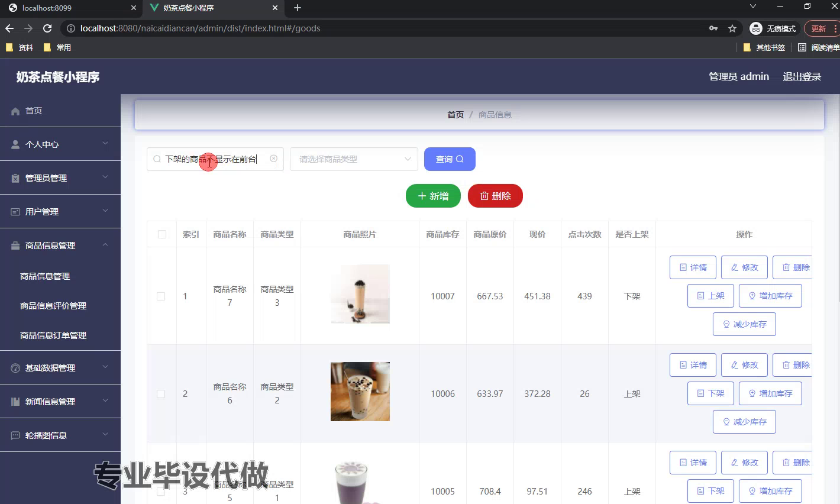The height and width of the screenshot is (504, 840).
Task: Click 修改 for 商品名称 6 row
Action: click(744, 365)
